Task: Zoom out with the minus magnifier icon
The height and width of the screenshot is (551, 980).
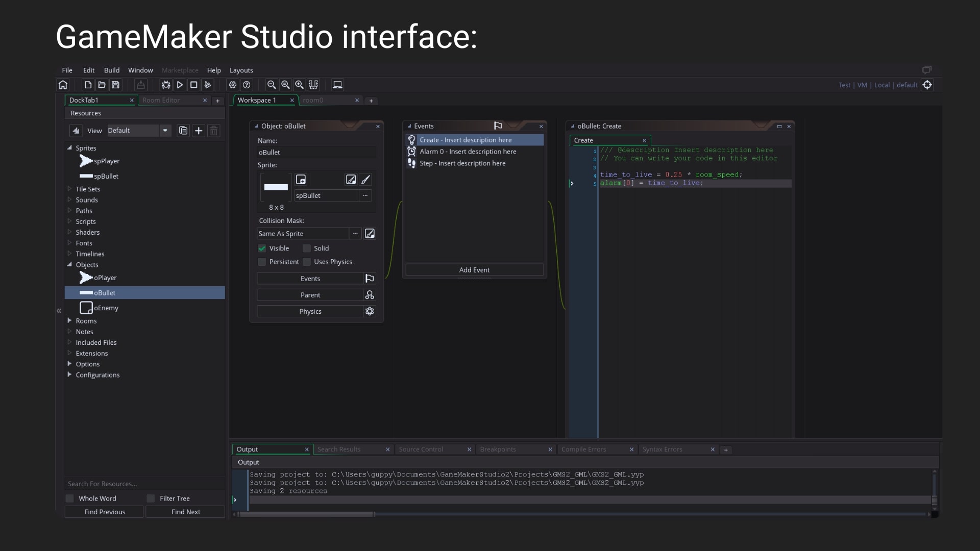Action: click(272, 85)
